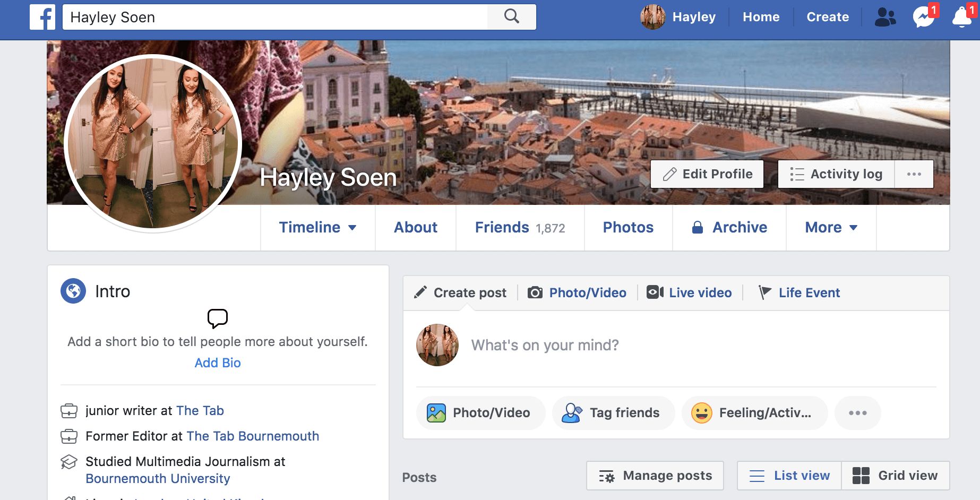Open Bournemouth University link
The image size is (980, 500).
158,479
